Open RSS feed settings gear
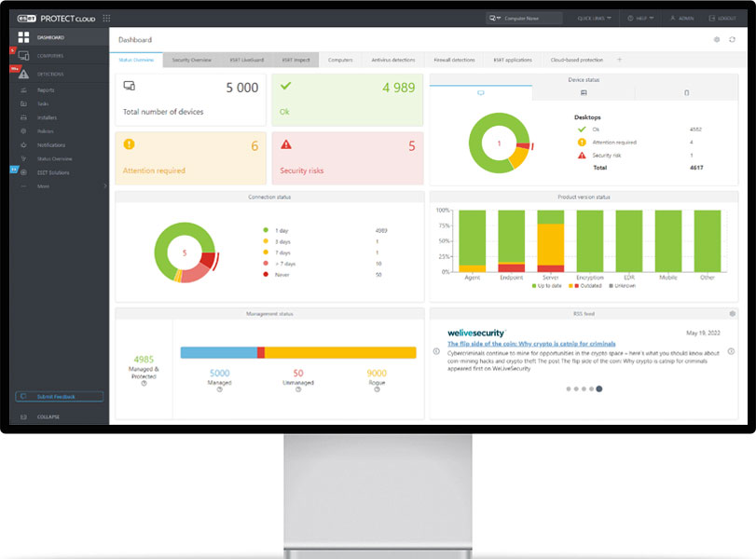The image size is (756, 559). [733, 314]
